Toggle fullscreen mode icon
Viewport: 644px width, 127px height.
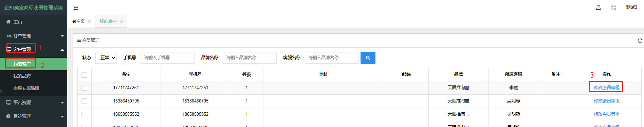(x=613, y=7)
